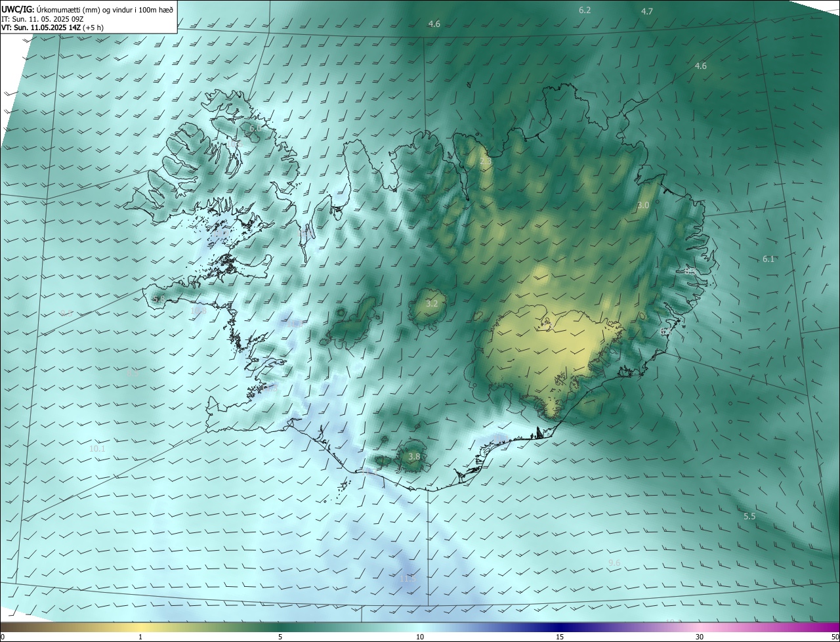Click the 30 tick on the color scale
Image resolution: width=840 pixels, height=642 pixels.
700,637
